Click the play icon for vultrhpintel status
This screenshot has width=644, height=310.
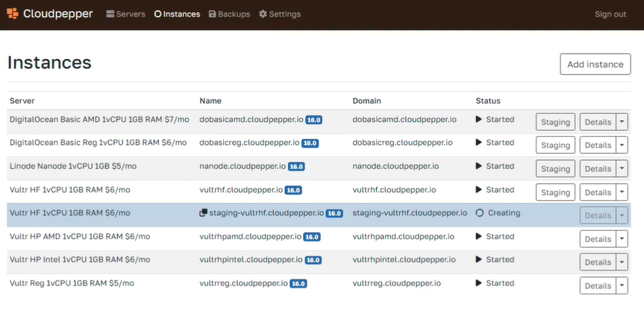[x=478, y=259]
